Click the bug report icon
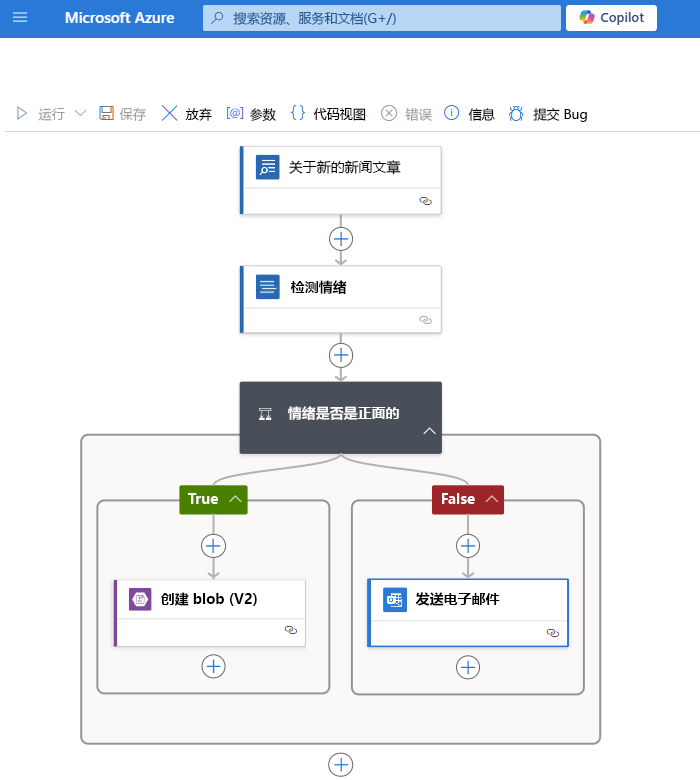The width and height of the screenshot is (700, 780). click(516, 113)
